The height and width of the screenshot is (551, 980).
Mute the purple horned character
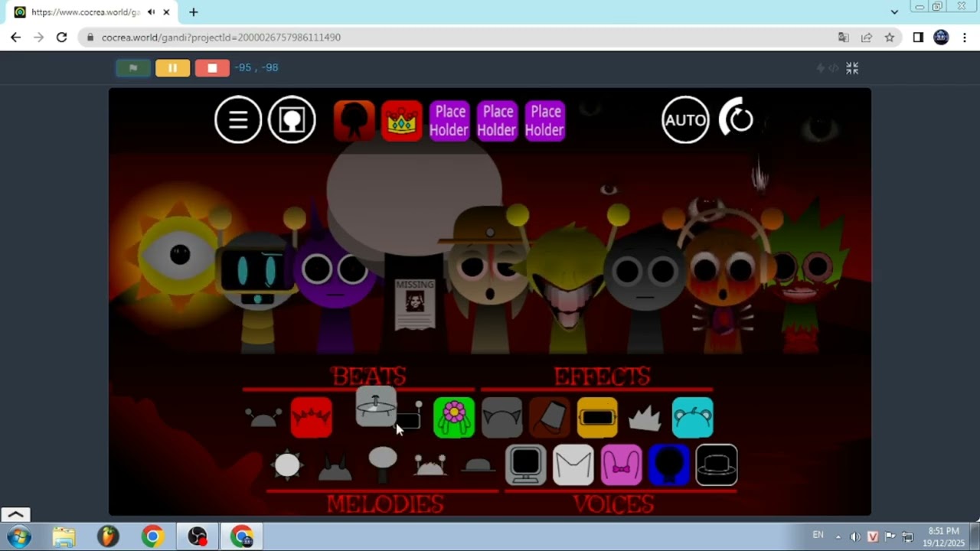pyautogui.click(x=335, y=283)
